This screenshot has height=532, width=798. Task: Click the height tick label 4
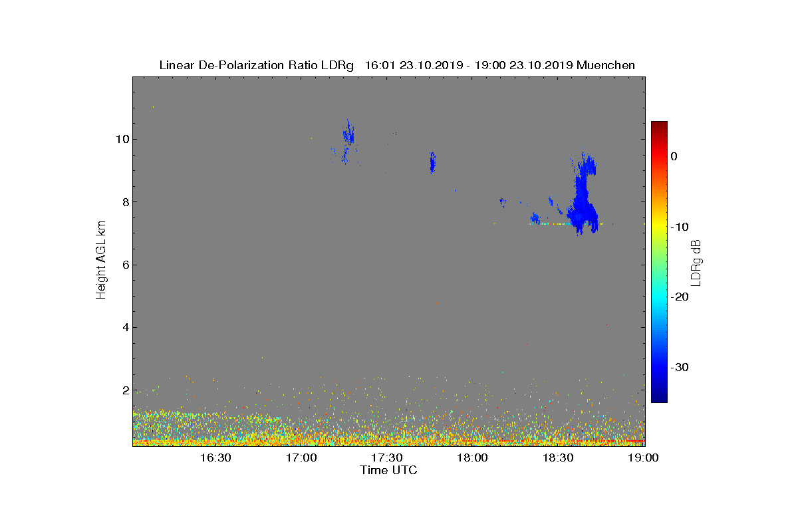tap(124, 327)
